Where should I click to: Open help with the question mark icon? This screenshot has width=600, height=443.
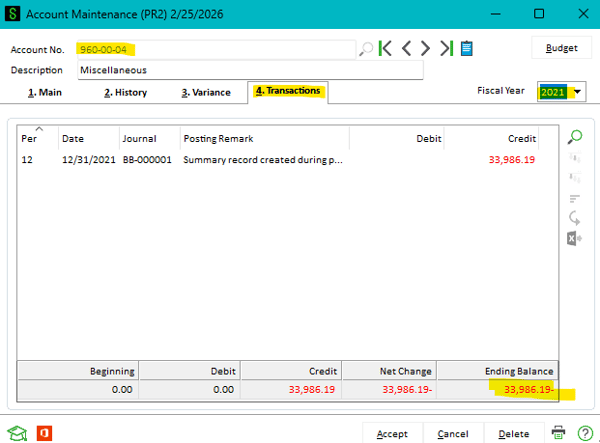pyautogui.click(x=583, y=433)
